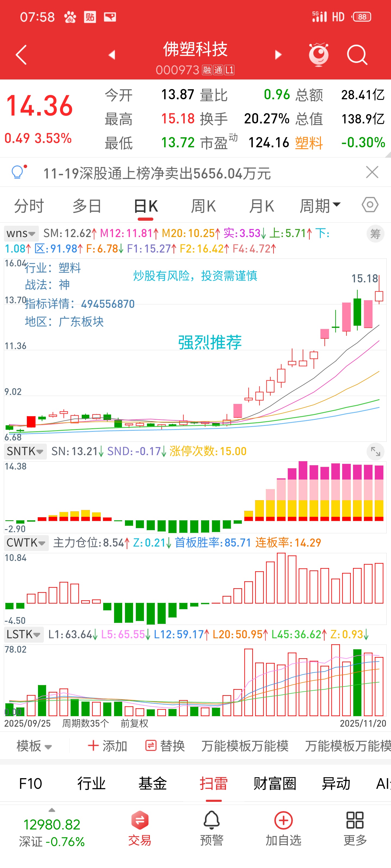Open the 预警 alert bell
Image resolution: width=391 pixels, height=868 pixels.
pos(212,829)
